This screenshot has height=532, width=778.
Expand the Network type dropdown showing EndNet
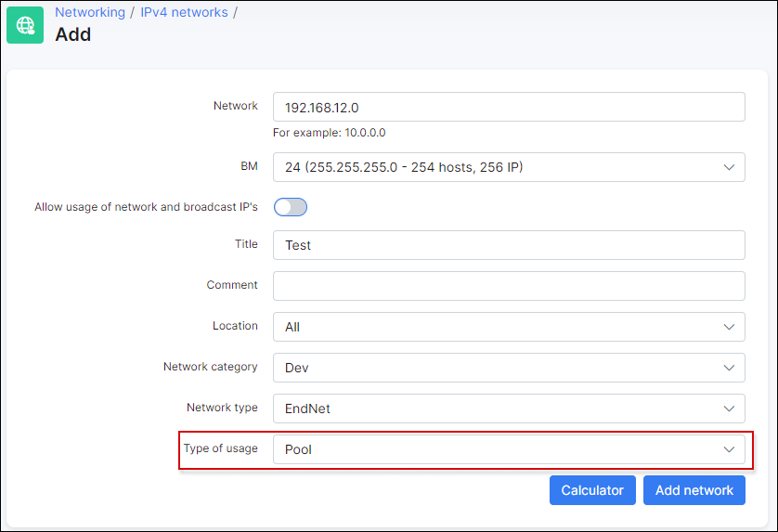point(508,409)
